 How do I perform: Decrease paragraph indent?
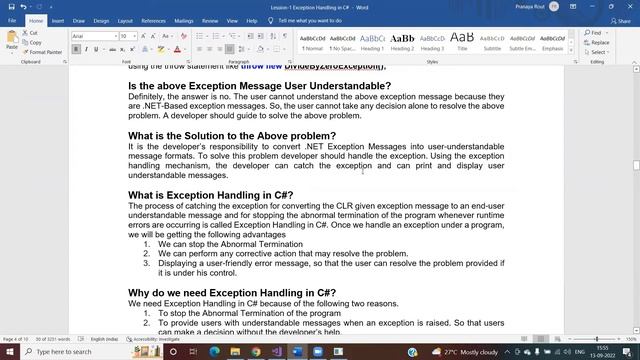(251, 36)
